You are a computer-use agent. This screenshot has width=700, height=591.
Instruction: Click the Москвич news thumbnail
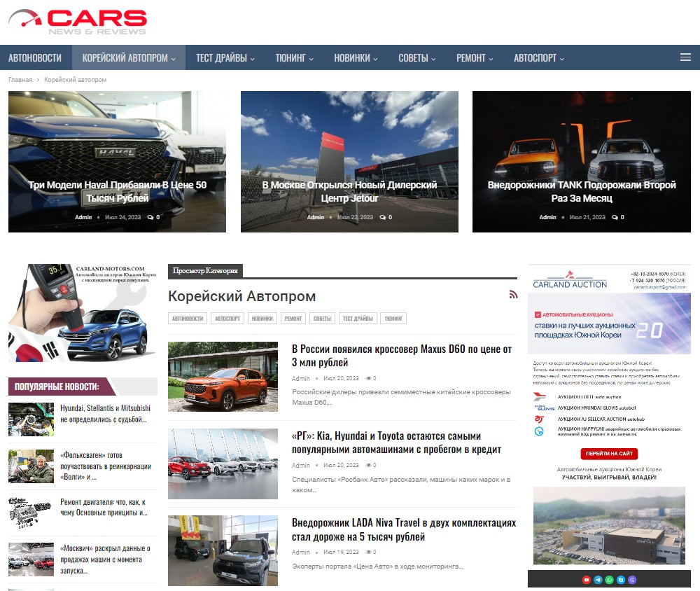[x=31, y=559]
